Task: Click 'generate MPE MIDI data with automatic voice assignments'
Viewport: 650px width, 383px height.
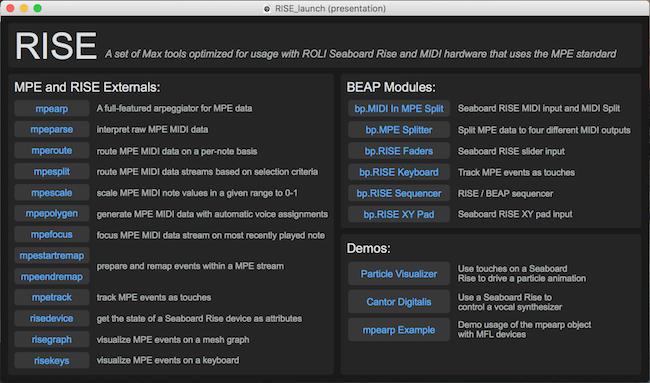Action: click(x=212, y=214)
